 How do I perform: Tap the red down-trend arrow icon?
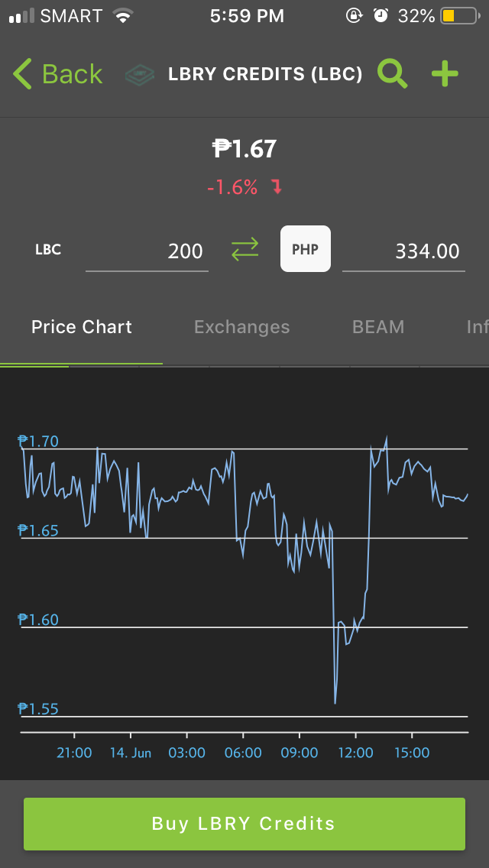[x=277, y=188]
